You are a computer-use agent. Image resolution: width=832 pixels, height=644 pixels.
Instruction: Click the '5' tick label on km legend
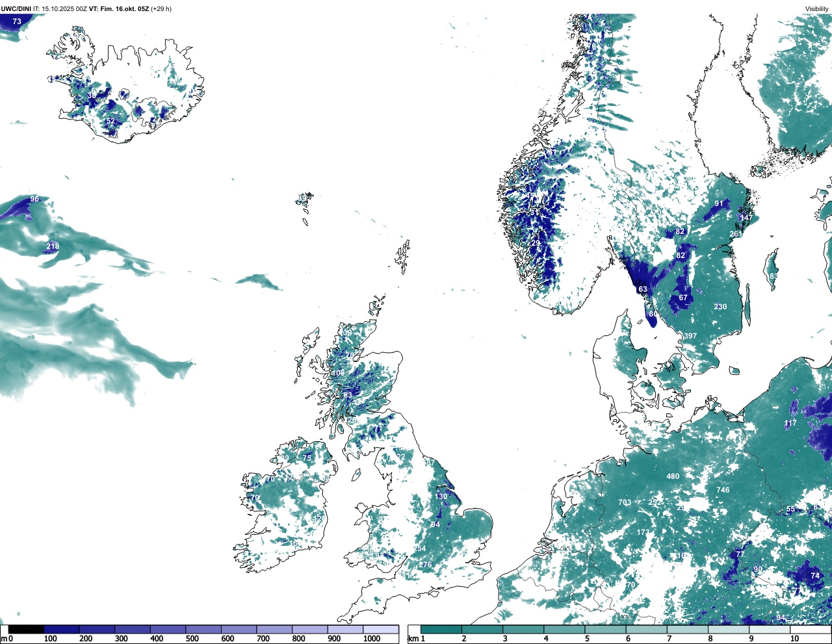pos(588,639)
